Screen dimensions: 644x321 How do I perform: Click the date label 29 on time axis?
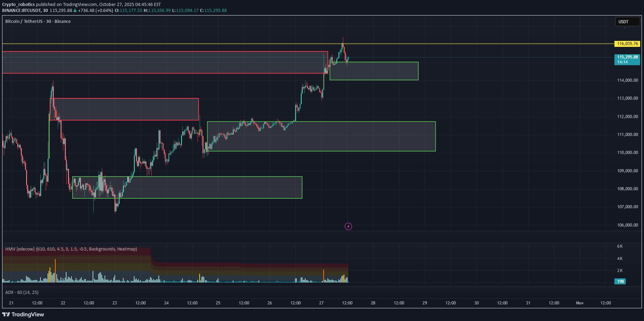pyautogui.click(x=425, y=303)
